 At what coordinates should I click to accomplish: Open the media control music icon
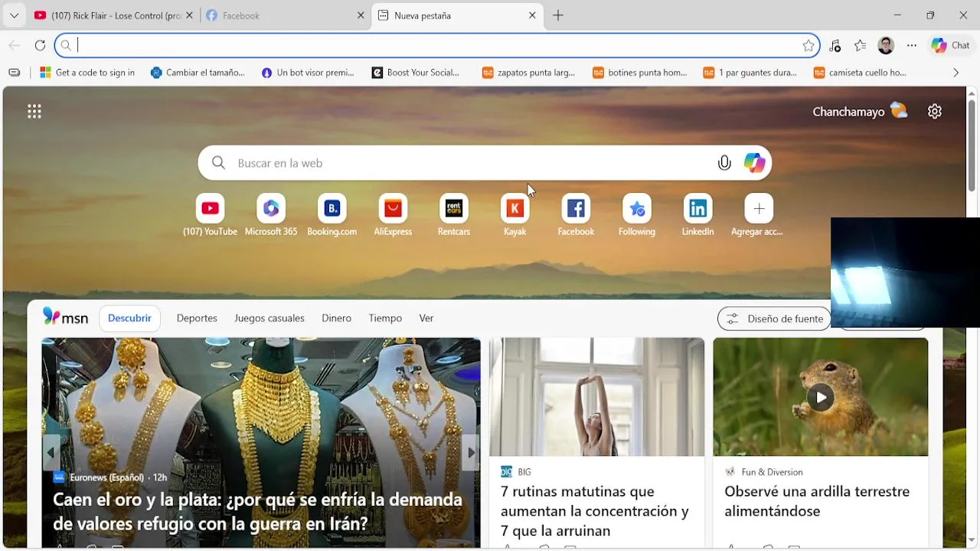tap(835, 46)
